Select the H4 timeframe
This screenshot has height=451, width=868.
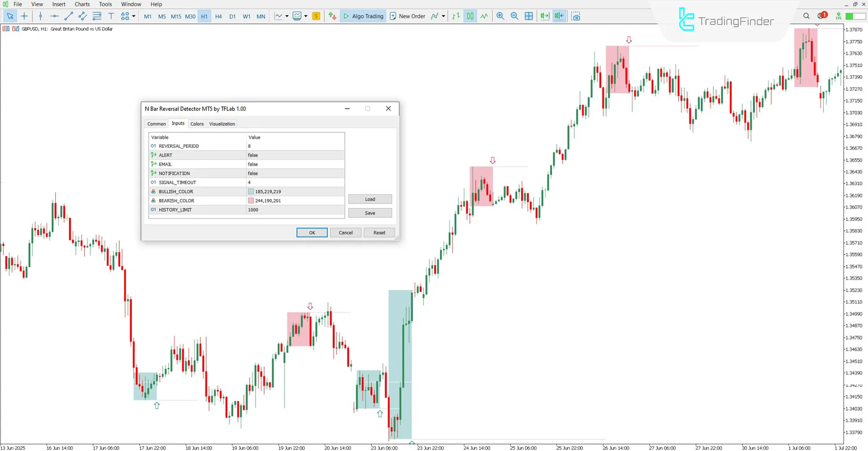click(x=218, y=16)
